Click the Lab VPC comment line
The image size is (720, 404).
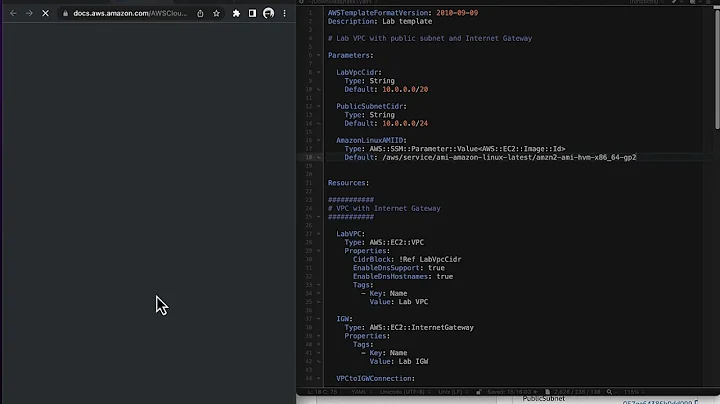(x=430, y=38)
